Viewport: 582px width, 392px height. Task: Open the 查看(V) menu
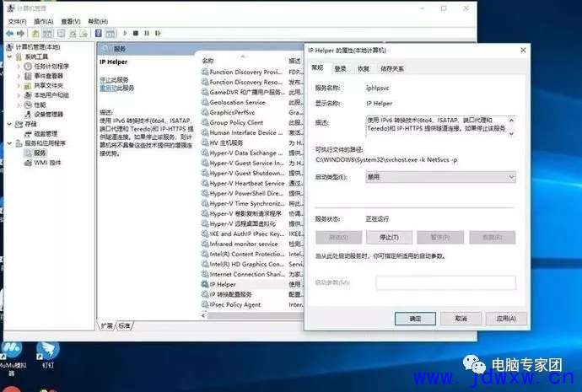[x=71, y=22]
